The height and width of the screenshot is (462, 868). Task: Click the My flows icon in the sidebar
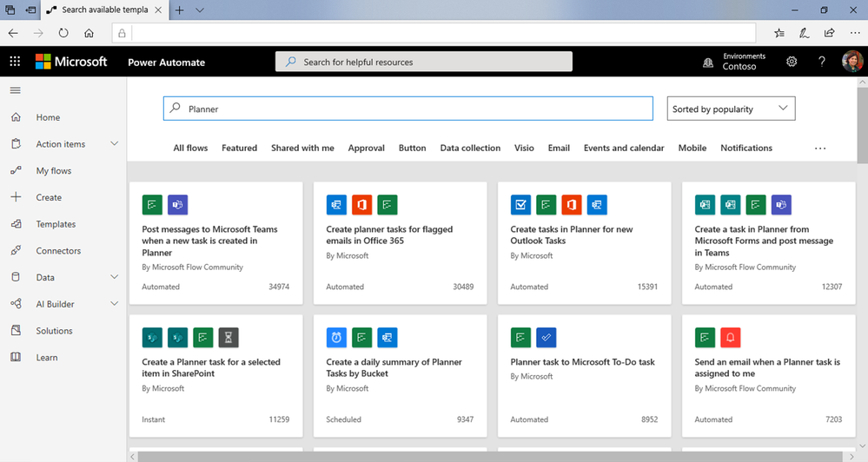point(16,170)
